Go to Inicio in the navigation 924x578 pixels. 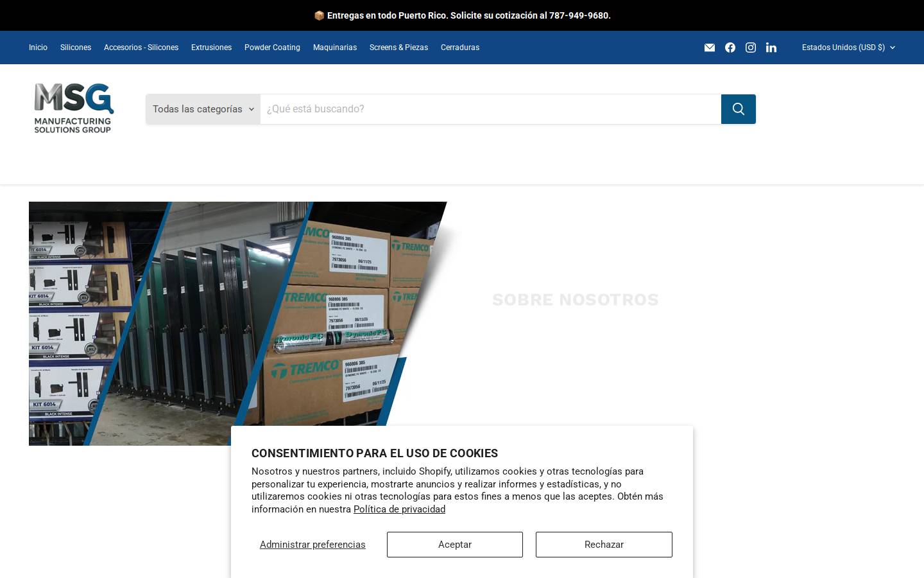38,48
